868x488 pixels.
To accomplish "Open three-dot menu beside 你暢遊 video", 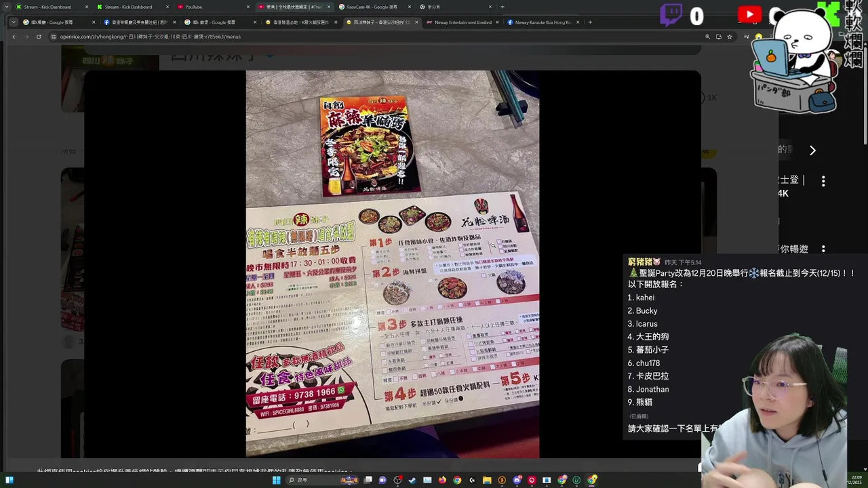I will 823,249.
